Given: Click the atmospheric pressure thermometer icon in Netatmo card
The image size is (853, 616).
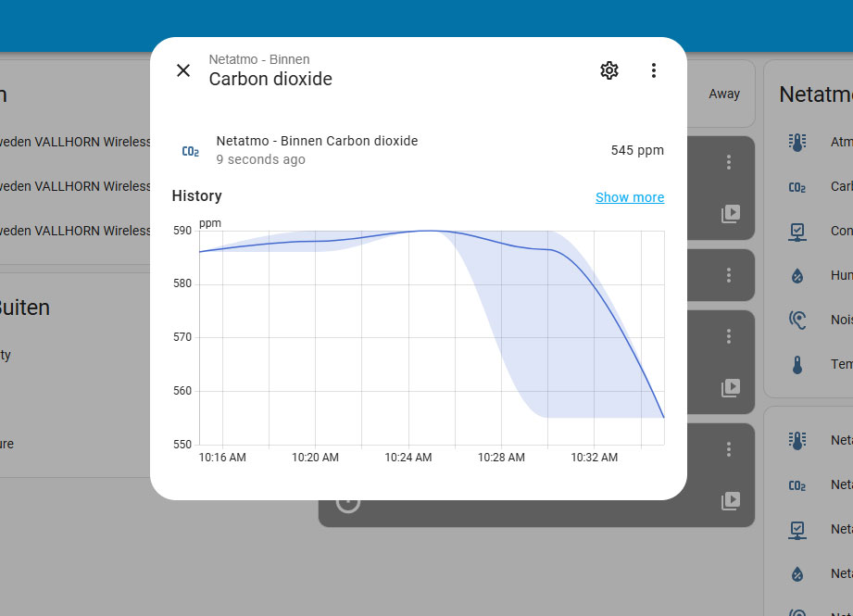Looking at the screenshot, I should coord(797,143).
